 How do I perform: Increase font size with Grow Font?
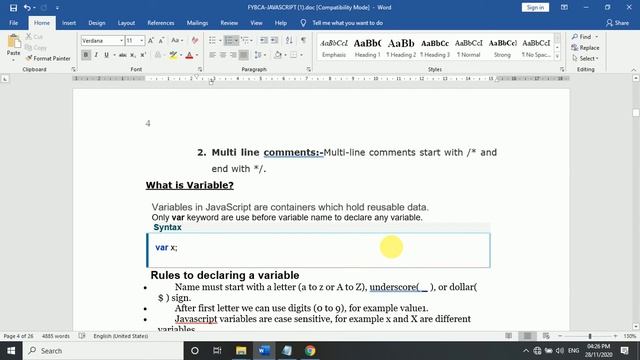coord(151,40)
